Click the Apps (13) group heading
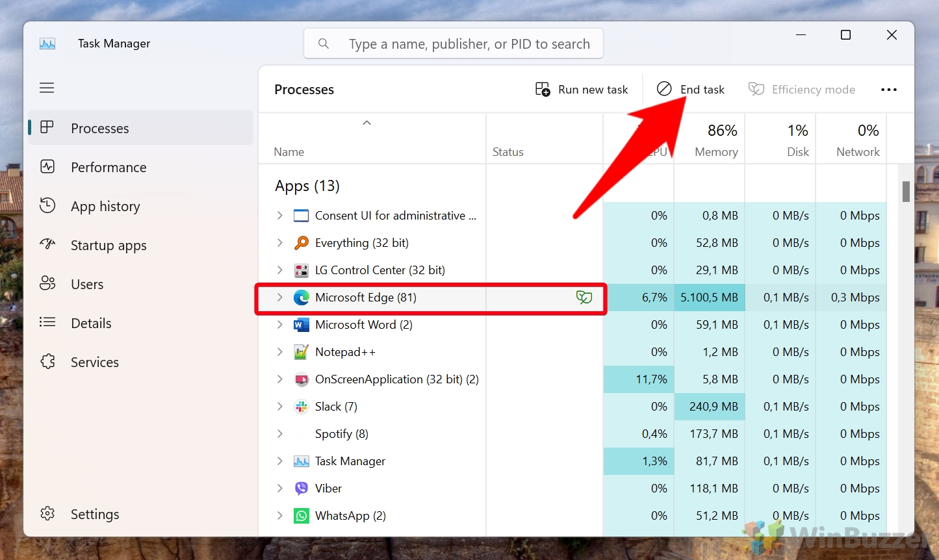 tap(307, 186)
